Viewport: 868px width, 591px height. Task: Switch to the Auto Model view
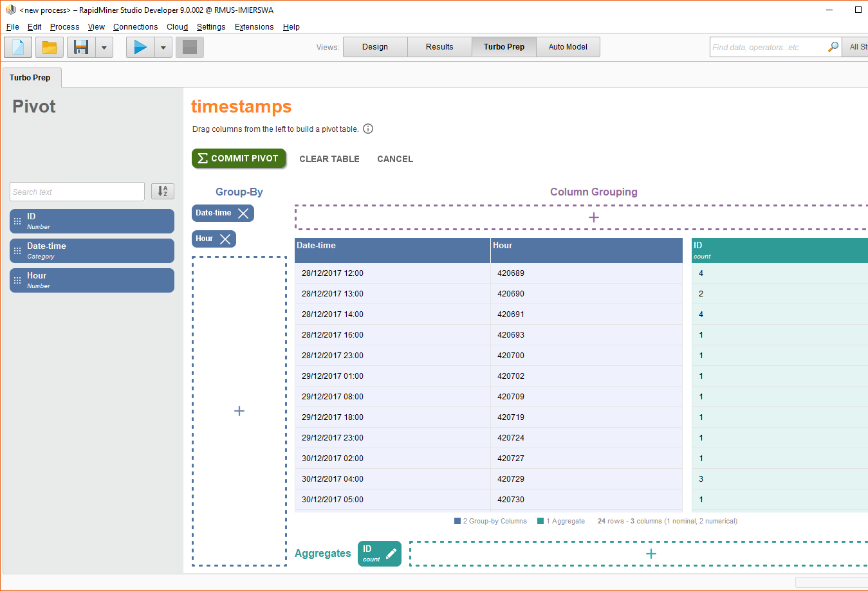[x=568, y=47]
